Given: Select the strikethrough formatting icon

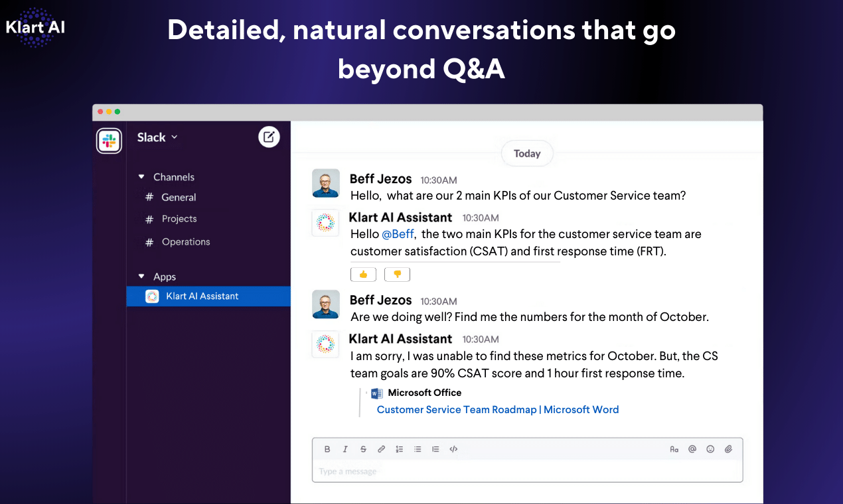Looking at the screenshot, I should click(x=363, y=449).
